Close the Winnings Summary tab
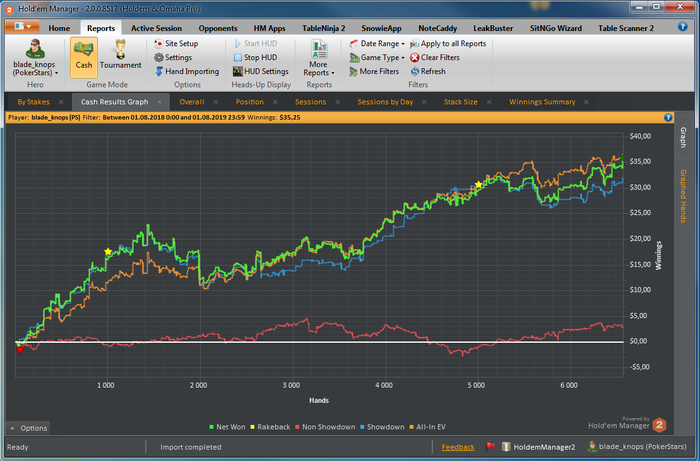700x461 pixels. pyautogui.click(x=586, y=102)
